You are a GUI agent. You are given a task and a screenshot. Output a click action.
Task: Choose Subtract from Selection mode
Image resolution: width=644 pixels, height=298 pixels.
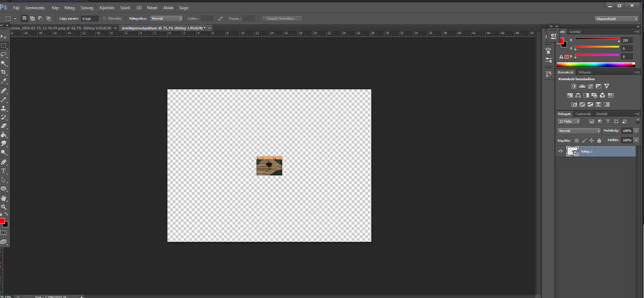point(40,18)
